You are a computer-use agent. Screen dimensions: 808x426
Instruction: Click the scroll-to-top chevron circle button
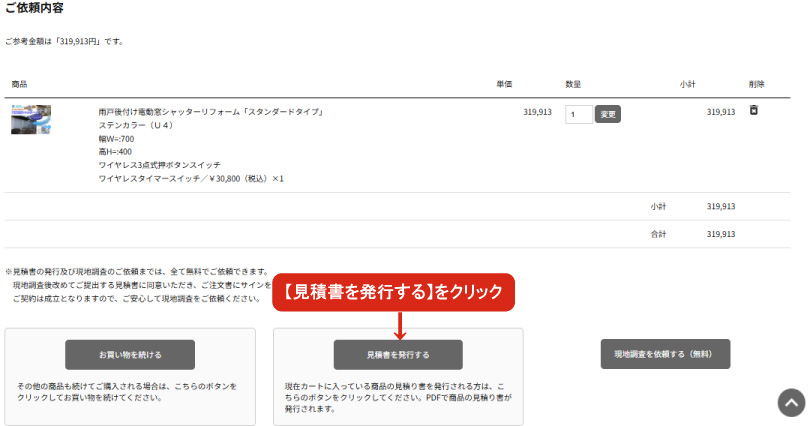tap(791, 402)
